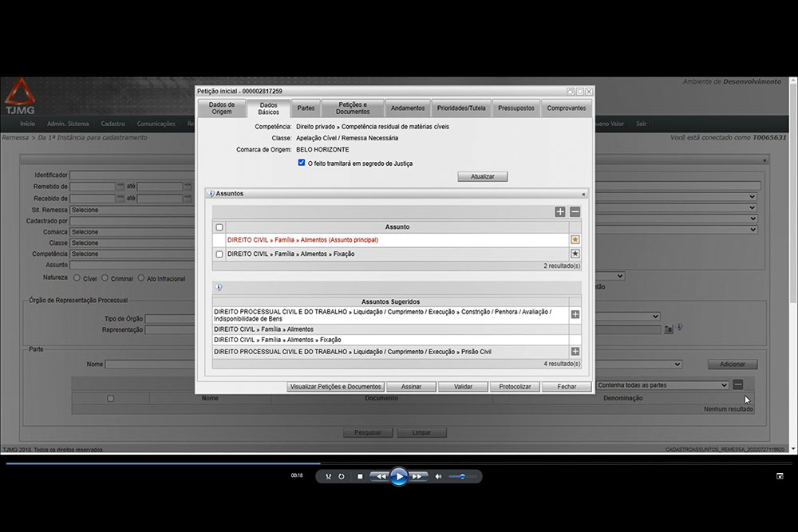Add suggested subject Constrição / Penhora with plus
The image size is (798, 532).
575,315
